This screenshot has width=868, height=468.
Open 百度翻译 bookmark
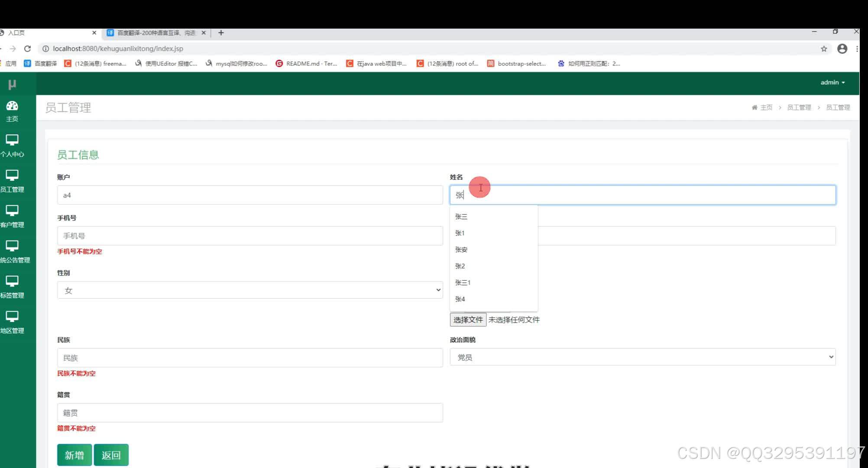click(x=40, y=63)
